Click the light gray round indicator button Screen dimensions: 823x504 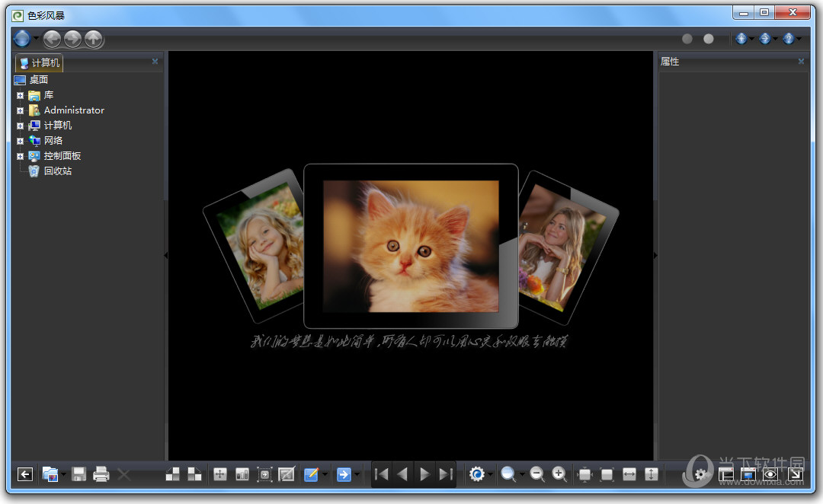pyautogui.click(x=709, y=39)
